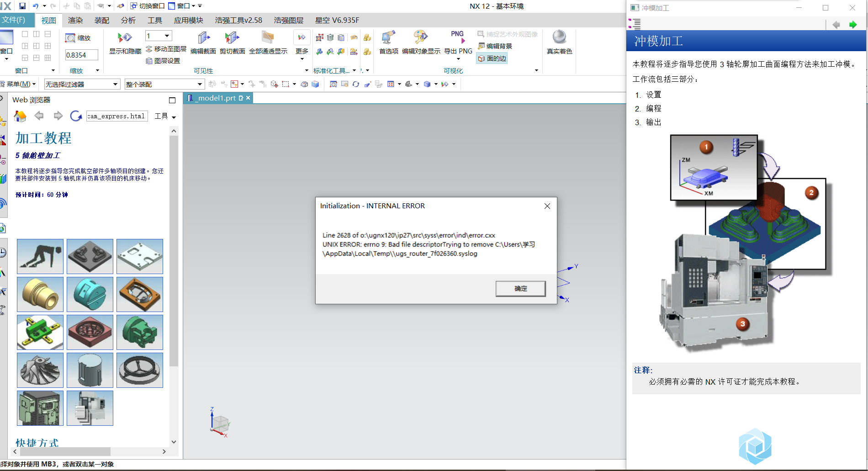
Task: Click Zoom tool in ribbon
Action: click(78, 38)
